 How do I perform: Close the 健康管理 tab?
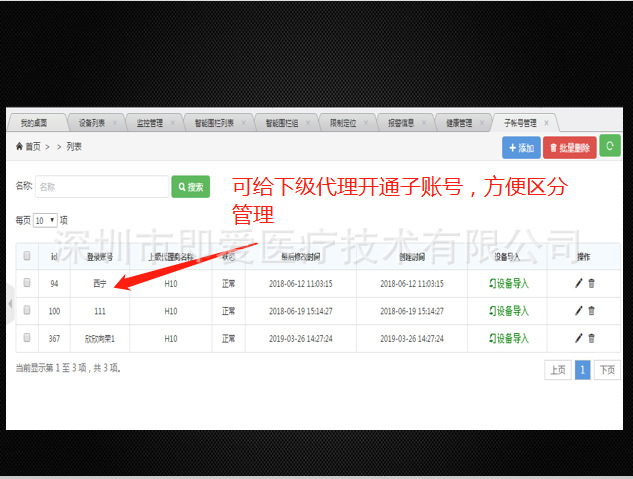[x=482, y=123]
